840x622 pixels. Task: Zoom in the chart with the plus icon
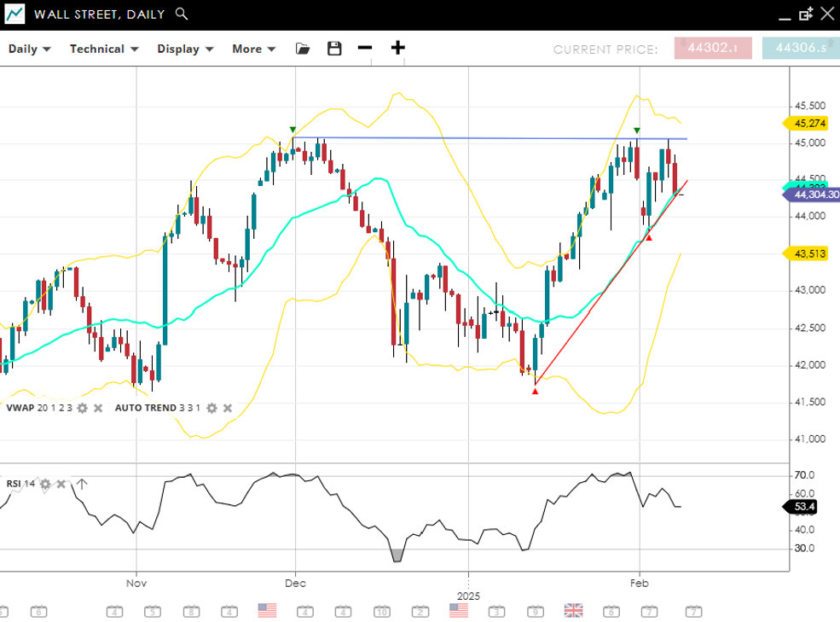coord(397,48)
